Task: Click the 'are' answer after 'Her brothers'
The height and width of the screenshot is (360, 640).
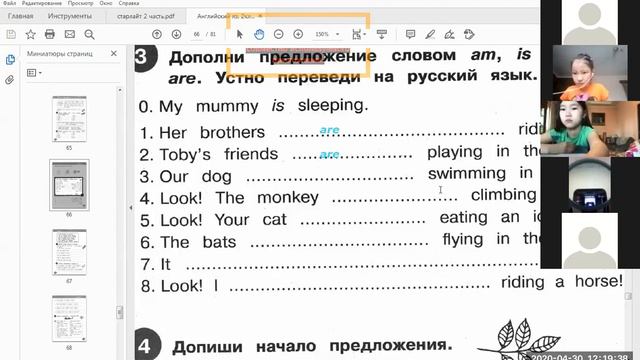Action: 329,130
